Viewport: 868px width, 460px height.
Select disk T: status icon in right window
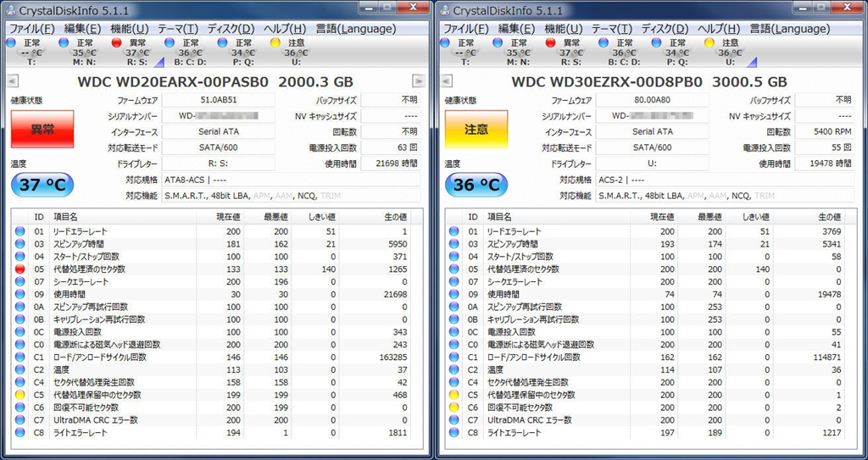pyautogui.click(x=445, y=43)
